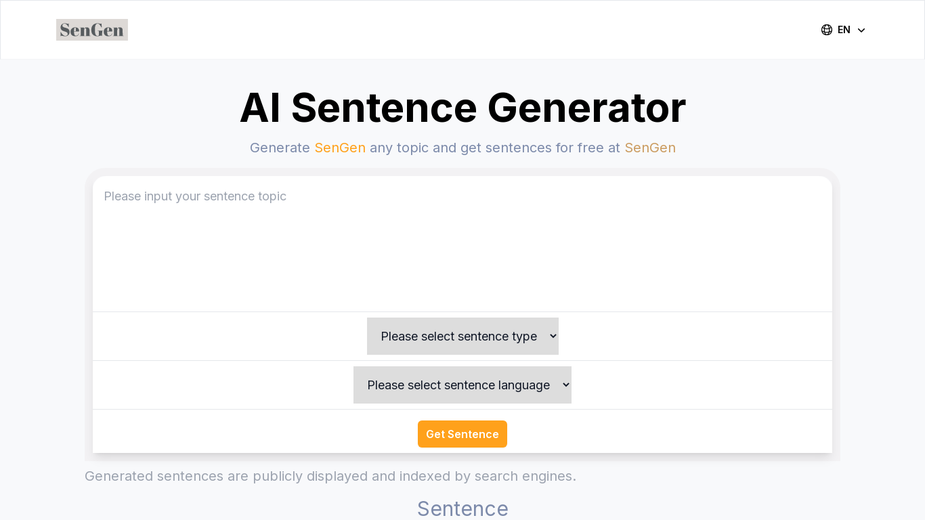The height and width of the screenshot is (520, 925).
Task: Click the arrow on sentence type selector
Action: (x=553, y=336)
